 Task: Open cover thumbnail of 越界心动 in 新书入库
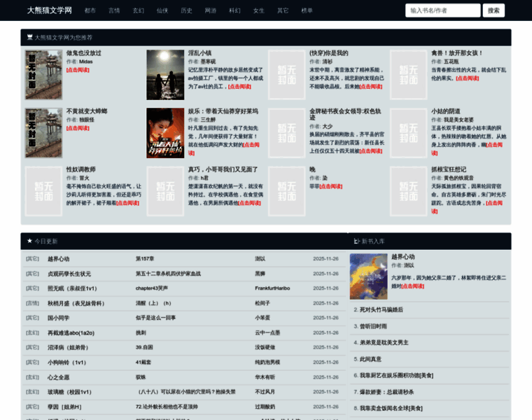(x=369, y=276)
